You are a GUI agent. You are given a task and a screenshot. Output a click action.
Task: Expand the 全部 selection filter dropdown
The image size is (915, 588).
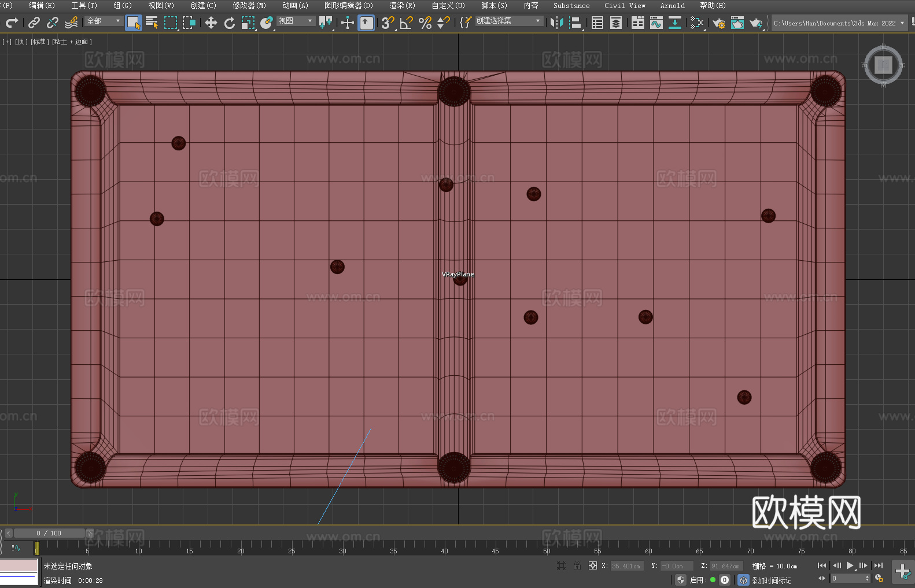(x=104, y=21)
